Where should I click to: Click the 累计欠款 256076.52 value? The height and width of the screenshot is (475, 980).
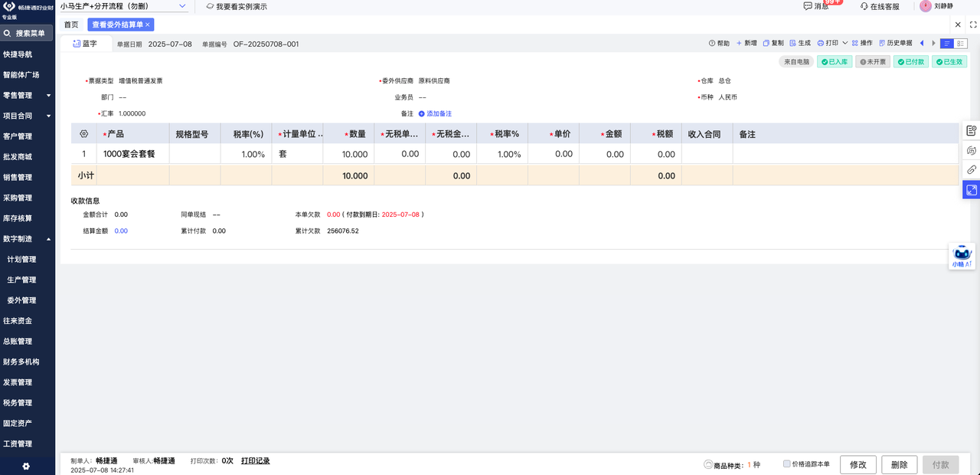(342, 231)
